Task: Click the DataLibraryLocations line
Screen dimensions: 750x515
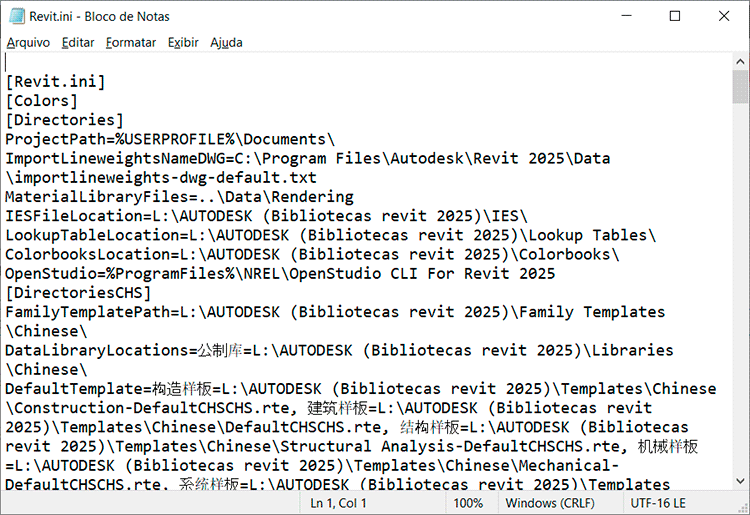Action: point(339,350)
